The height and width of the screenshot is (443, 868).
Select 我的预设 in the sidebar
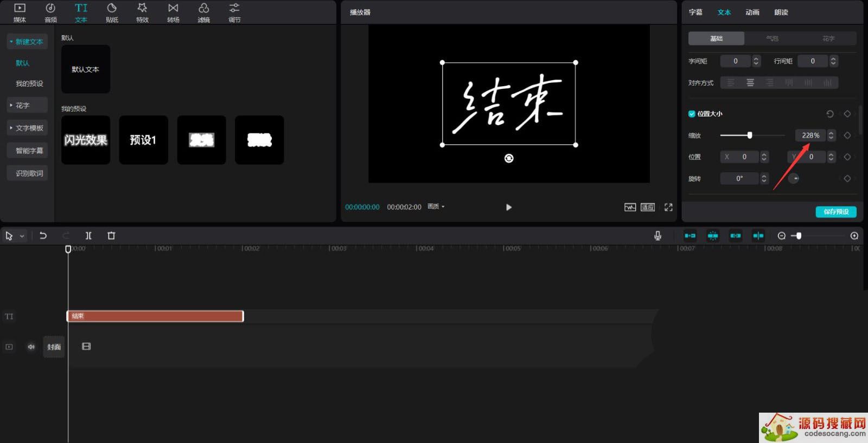[x=29, y=84]
